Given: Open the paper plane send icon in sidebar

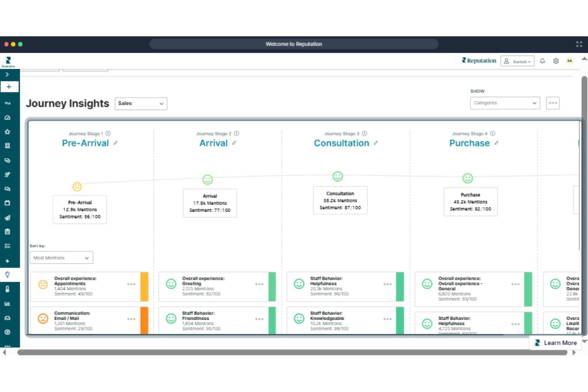Looking at the screenshot, I should pyautogui.click(x=8, y=218).
